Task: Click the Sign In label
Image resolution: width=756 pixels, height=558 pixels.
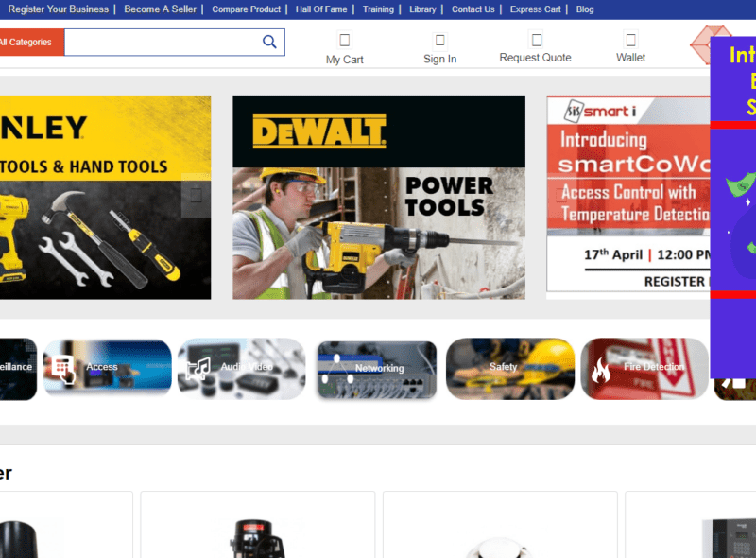Action: point(439,59)
